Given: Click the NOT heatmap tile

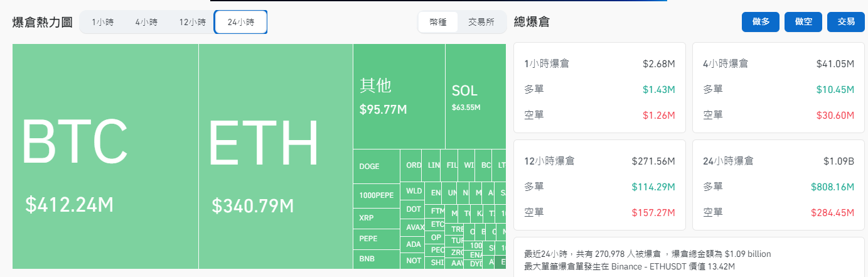Looking at the screenshot, I should [x=413, y=261].
